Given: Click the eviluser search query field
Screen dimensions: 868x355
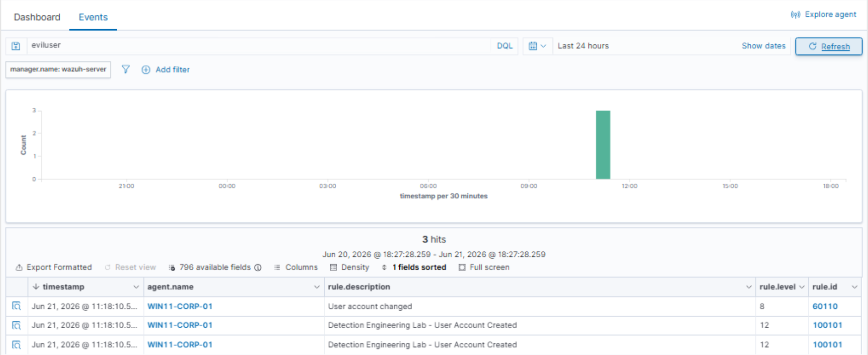Looking at the screenshot, I should [x=259, y=45].
